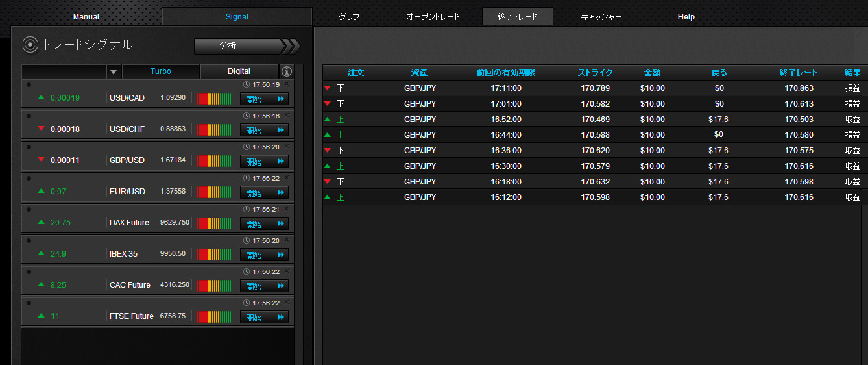Start the IBEX 35 signal trade
The image size is (868, 365).
click(x=264, y=255)
